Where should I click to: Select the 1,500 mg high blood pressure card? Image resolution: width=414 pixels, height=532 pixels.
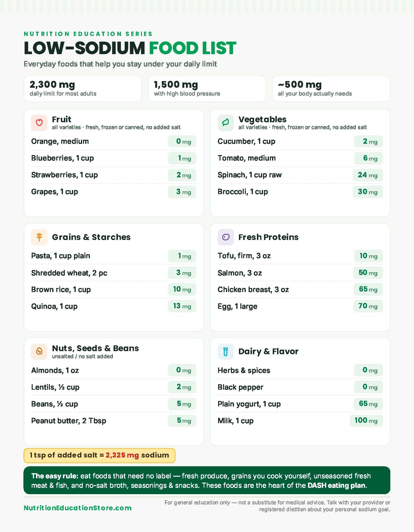pos(207,89)
